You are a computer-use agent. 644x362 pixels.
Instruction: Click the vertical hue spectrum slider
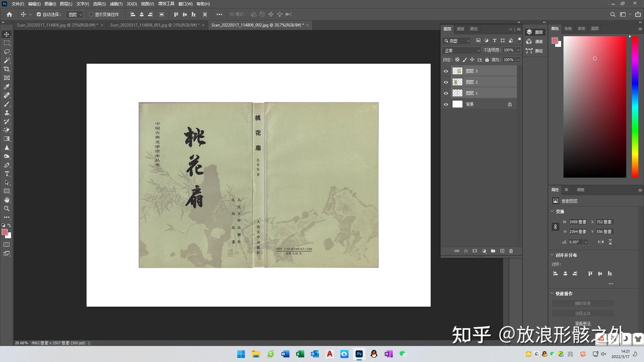point(635,107)
